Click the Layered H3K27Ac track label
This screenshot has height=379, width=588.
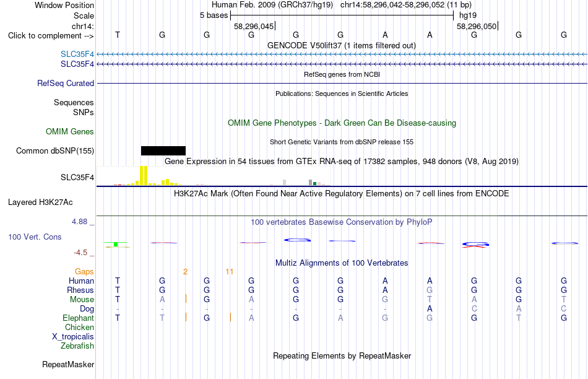coord(40,203)
